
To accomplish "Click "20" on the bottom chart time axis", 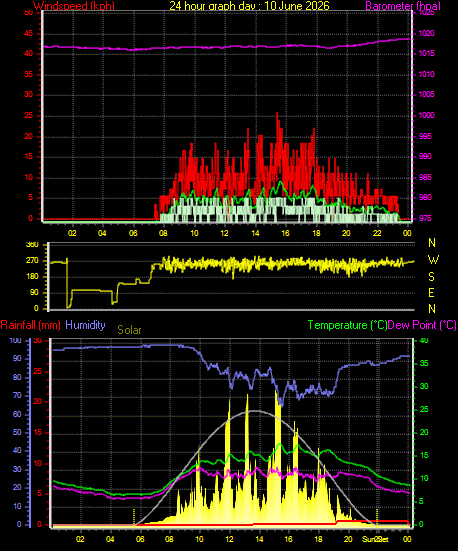I will click(x=348, y=539).
